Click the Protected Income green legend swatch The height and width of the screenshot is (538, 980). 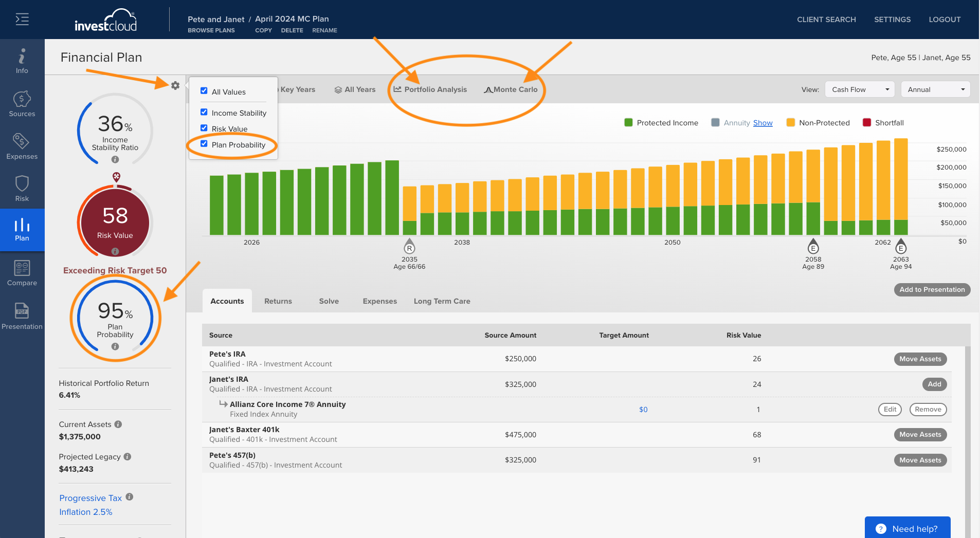tap(628, 122)
